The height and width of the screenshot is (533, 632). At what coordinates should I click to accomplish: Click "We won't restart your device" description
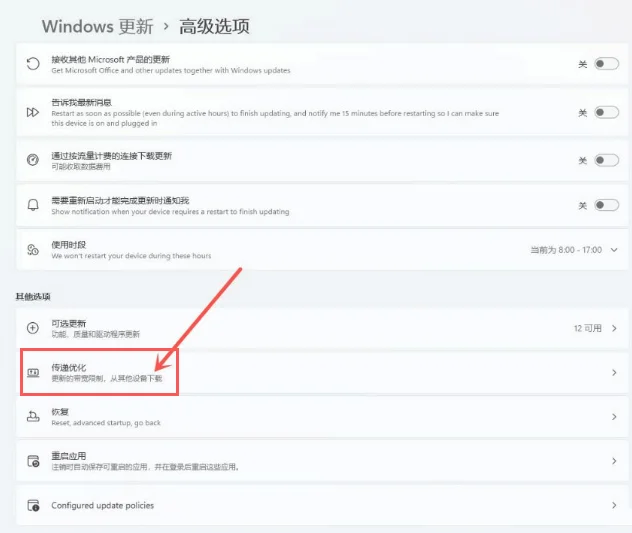pos(131,256)
